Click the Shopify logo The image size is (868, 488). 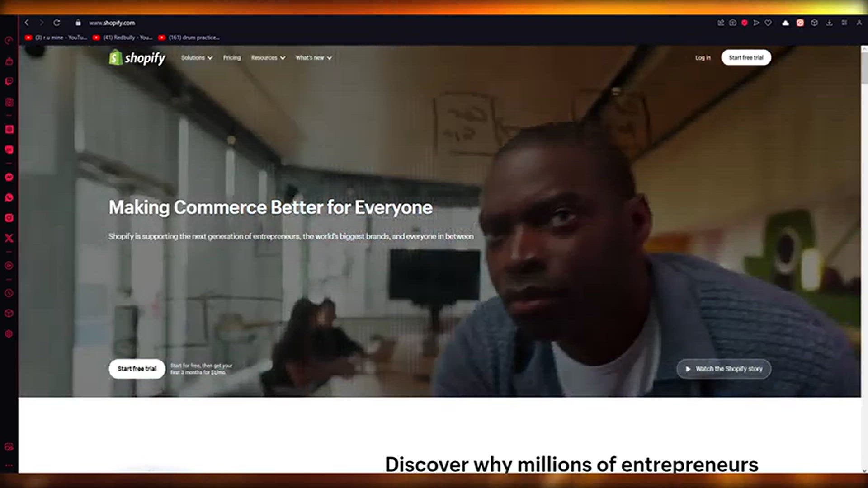[x=137, y=57]
